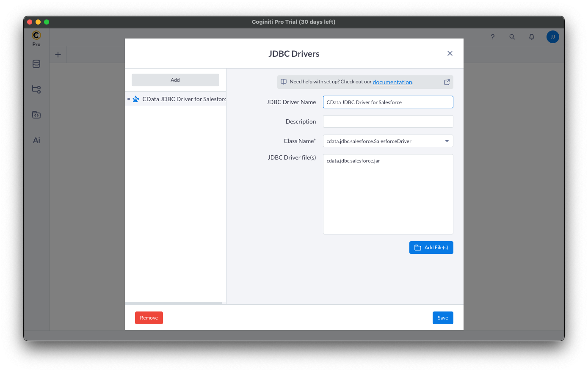588x372 pixels.
Task: Close the JDBC Drivers dialog
Action: [x=450, y=53]
